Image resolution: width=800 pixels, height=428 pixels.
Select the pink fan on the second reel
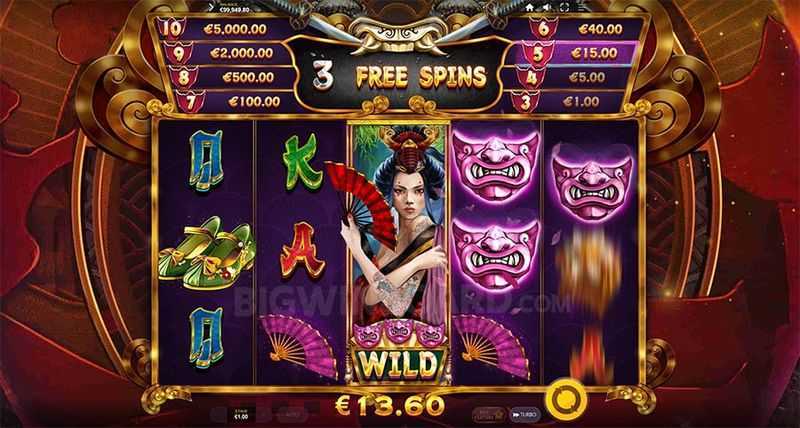coord(299,345)
